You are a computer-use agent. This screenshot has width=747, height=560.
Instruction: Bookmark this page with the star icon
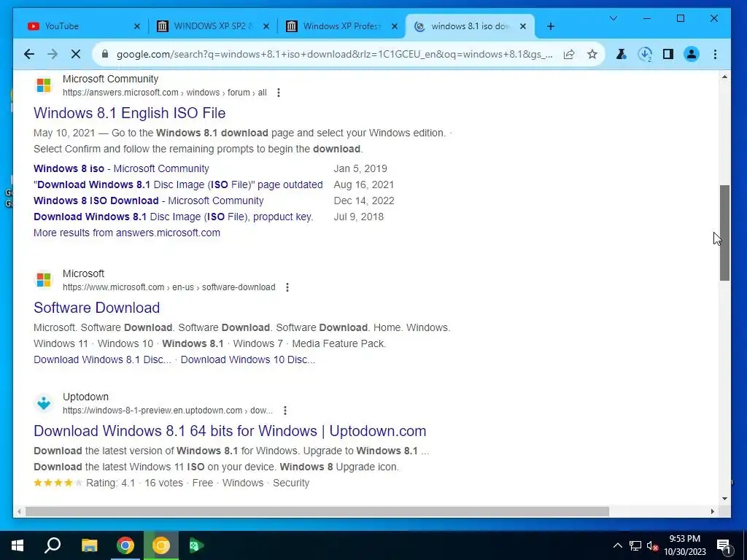click(592, 54)
